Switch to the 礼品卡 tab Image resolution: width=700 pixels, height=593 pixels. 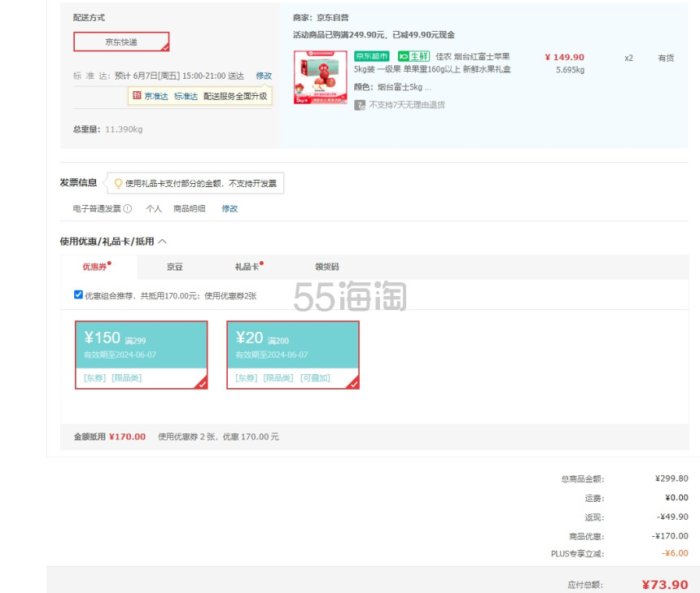click(247, 267)
